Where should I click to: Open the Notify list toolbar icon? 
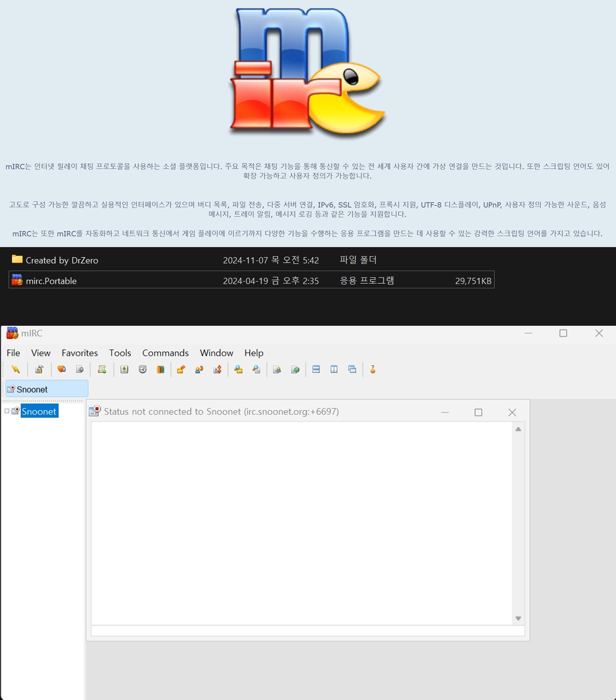pyautogui.click(x=277, y=369)
